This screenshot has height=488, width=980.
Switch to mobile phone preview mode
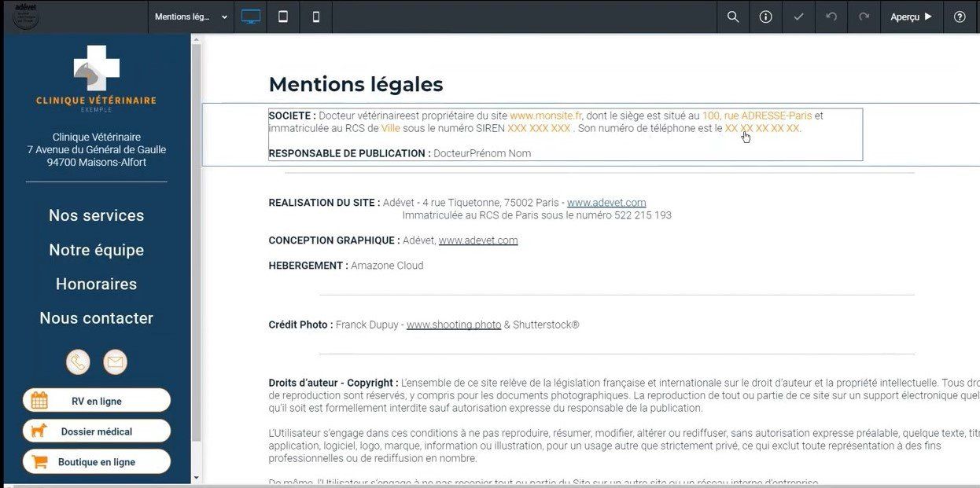click(316, 17)
